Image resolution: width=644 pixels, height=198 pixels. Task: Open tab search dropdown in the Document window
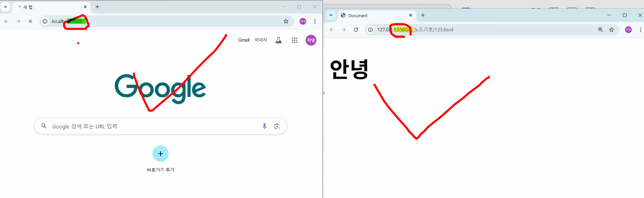click(x=331, y=15)
